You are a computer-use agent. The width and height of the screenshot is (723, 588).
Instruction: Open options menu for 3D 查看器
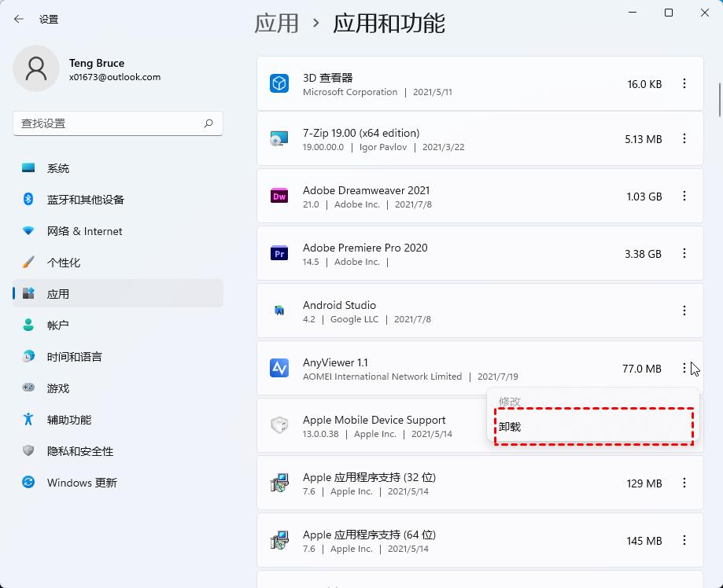(684, 83)
